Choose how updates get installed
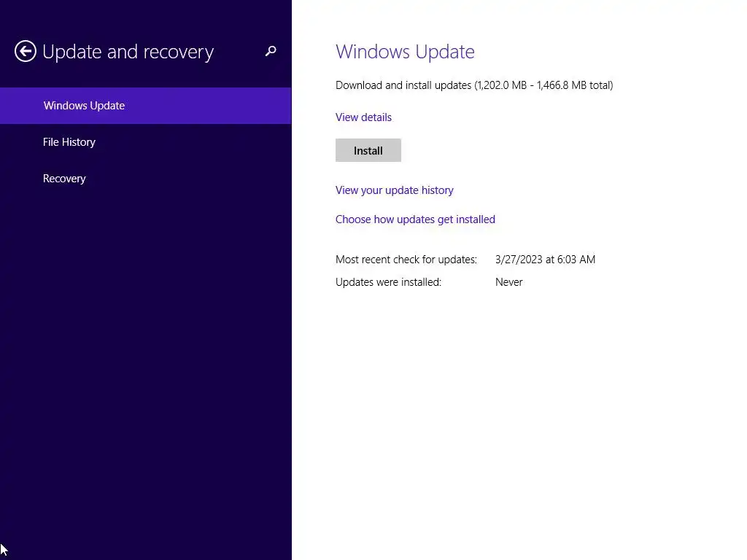Image resolution: width=747 pixels, height=560 pixels. (415, 219)
